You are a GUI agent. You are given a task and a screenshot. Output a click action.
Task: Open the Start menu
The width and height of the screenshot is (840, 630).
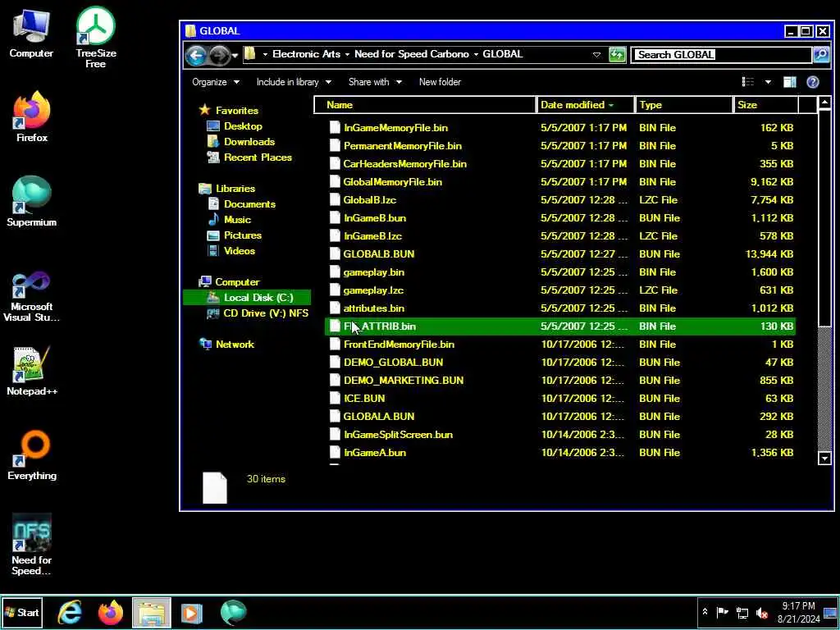click(22, 612)
